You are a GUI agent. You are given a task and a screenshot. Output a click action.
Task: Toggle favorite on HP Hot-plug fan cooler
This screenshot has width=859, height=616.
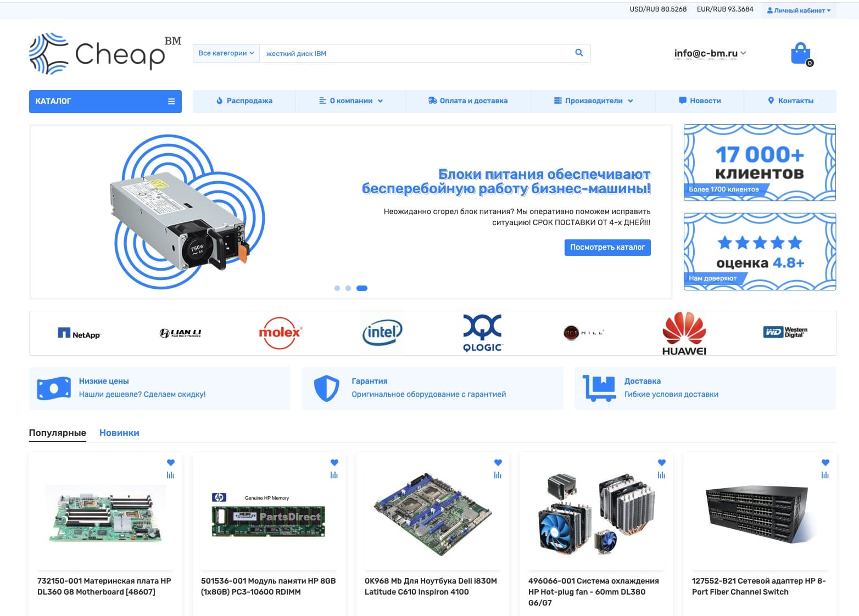click(x=661, y=462)
